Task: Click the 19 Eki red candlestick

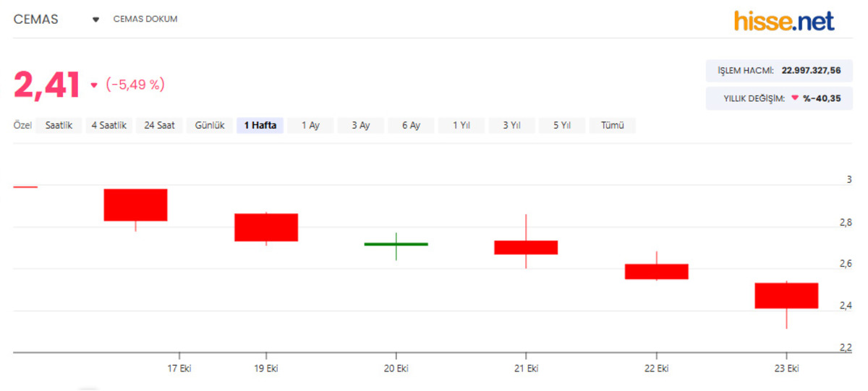Action: 266,228
